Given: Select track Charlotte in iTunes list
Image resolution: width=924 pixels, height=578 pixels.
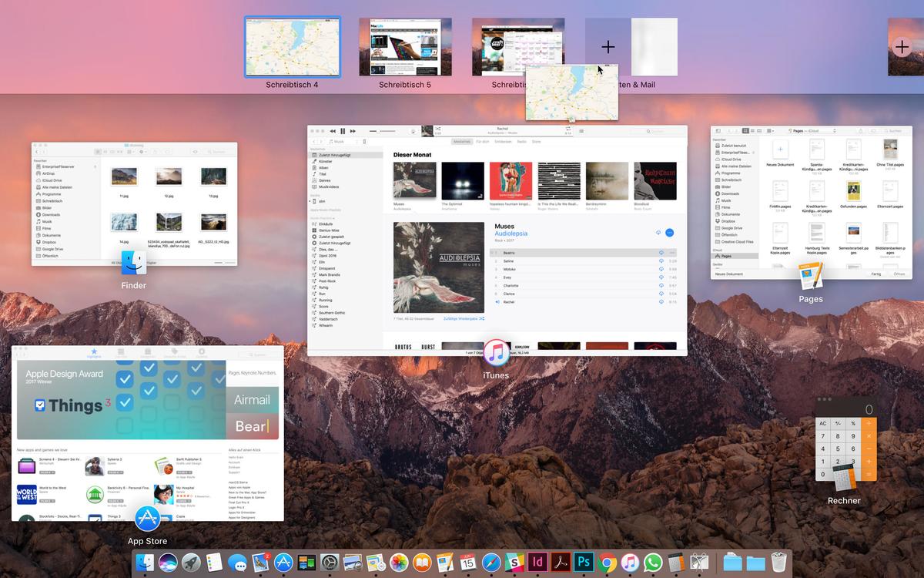Looking at the screenshot, I should 584,285.
